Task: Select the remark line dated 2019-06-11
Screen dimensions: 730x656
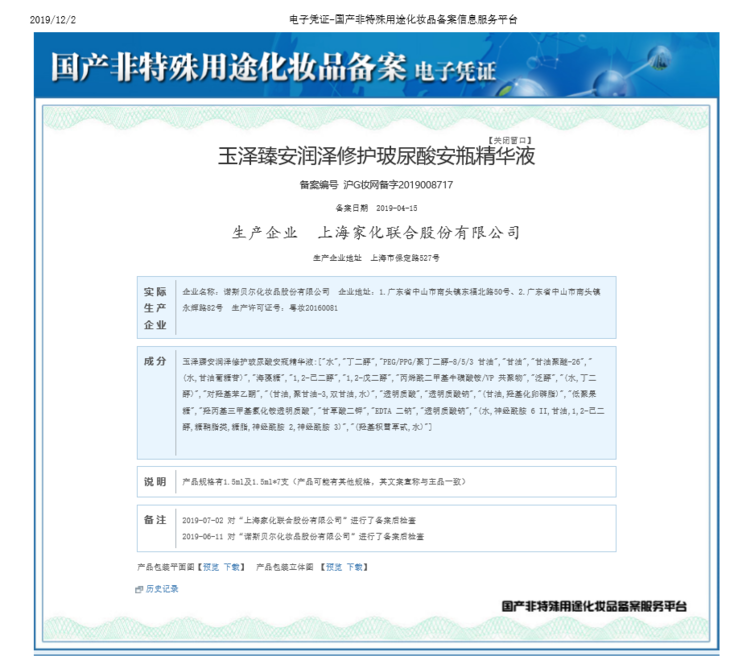Action: 303,537
